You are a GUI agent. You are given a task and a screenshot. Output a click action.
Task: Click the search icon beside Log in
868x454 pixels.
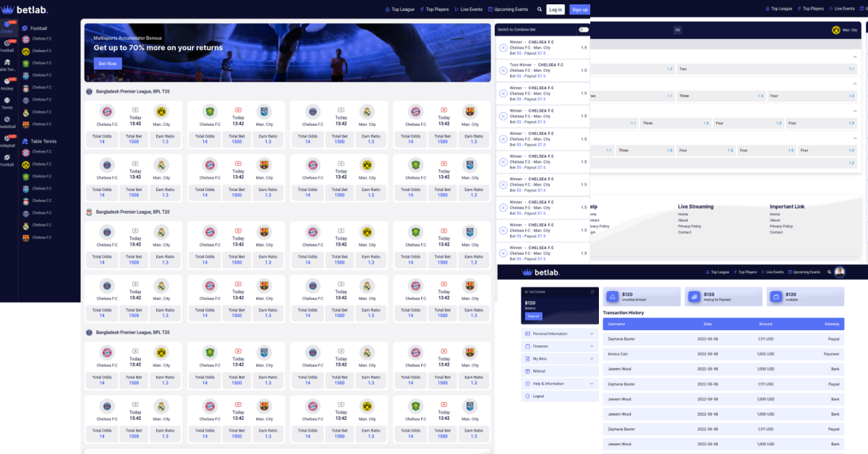coord(540,9)
